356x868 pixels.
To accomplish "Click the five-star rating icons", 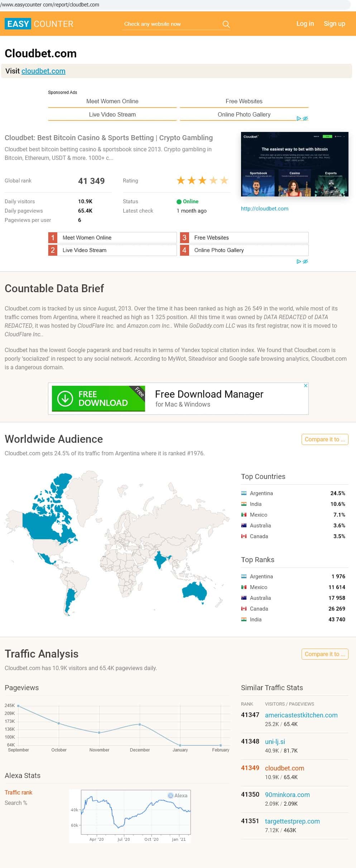I will tap(202, 180).
